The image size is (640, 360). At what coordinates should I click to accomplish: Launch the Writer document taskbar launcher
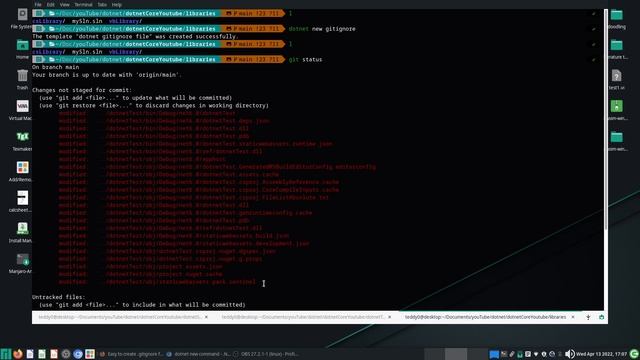click(x=30, y=354)
